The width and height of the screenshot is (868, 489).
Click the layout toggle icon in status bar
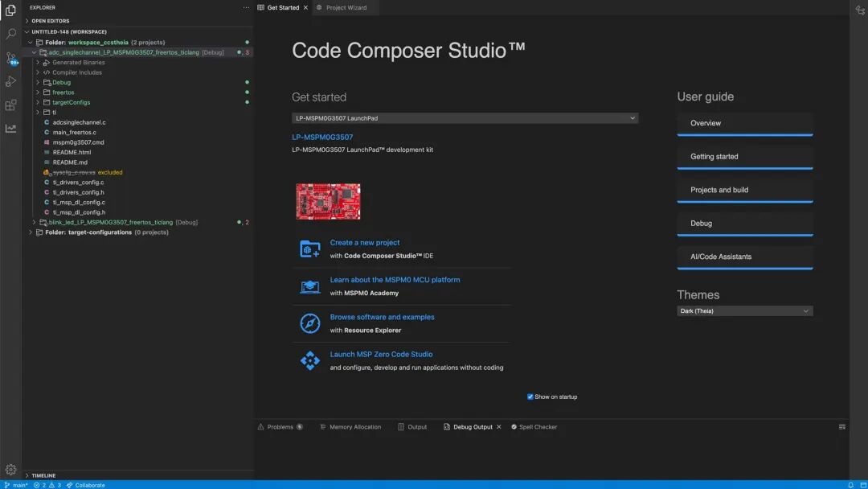pyautogui.click(x=862, y=485)
